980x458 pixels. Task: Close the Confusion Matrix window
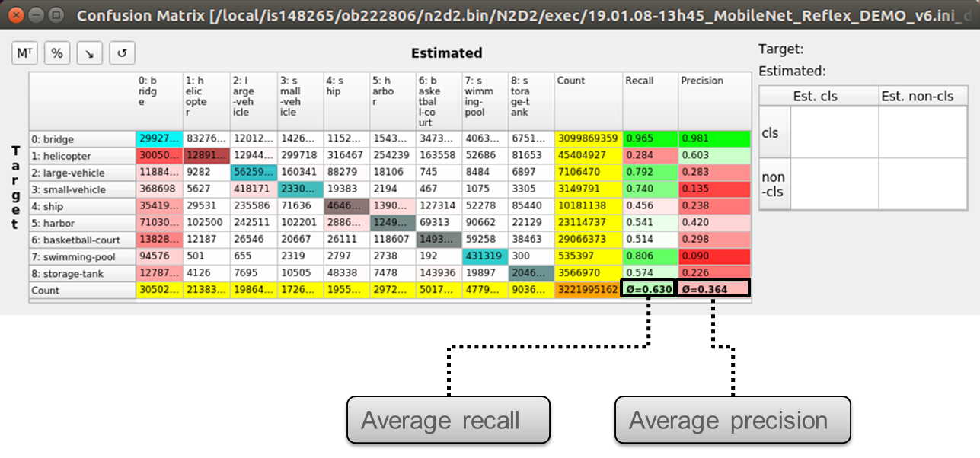click(x=16, y=14)
